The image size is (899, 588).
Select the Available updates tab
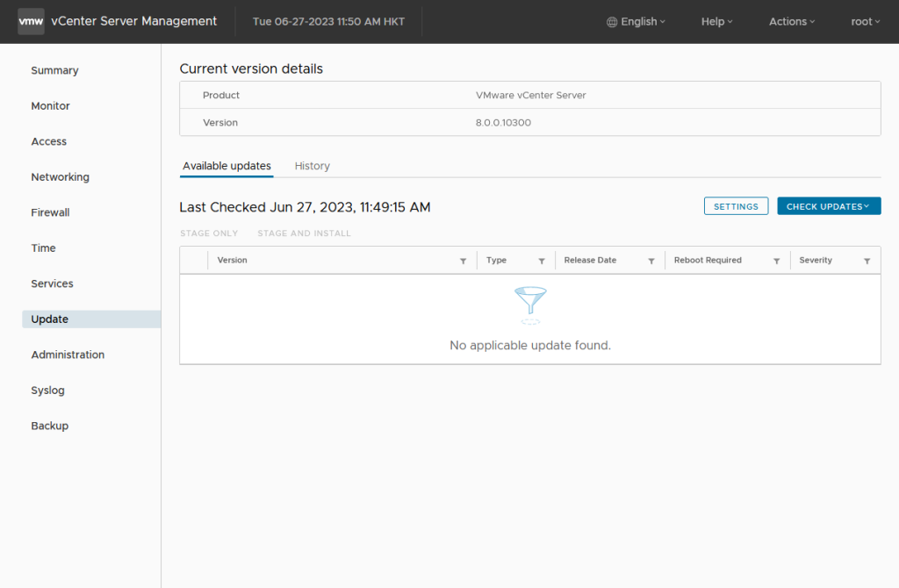point(227,166)
